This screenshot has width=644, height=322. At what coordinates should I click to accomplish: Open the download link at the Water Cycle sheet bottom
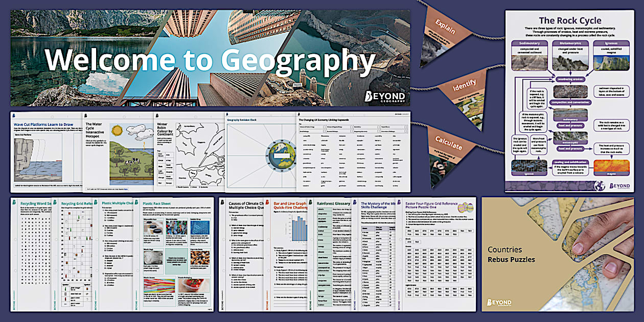coord(125,189)
